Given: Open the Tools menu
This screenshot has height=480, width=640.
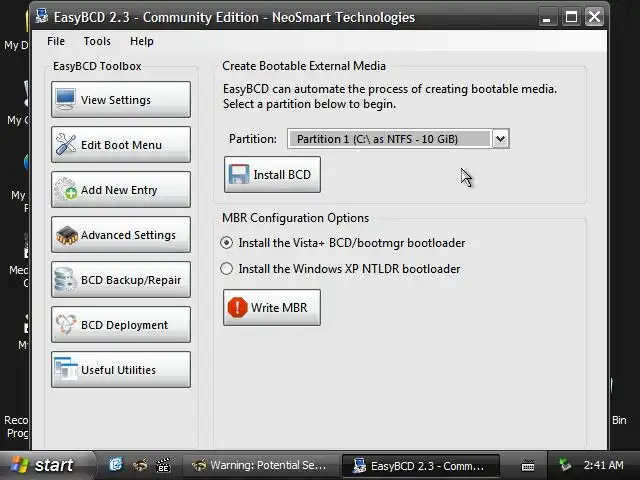Looking at the screenshot, I should [97, 41].
